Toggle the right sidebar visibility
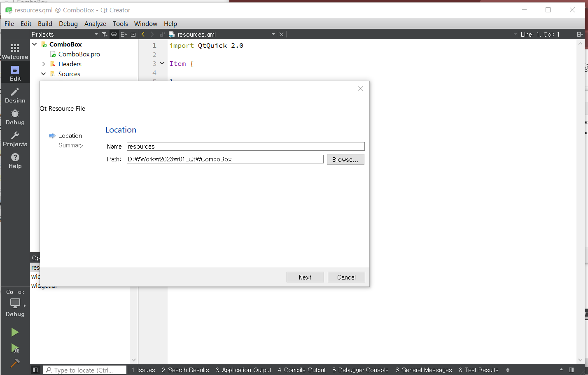 [571, 370]
